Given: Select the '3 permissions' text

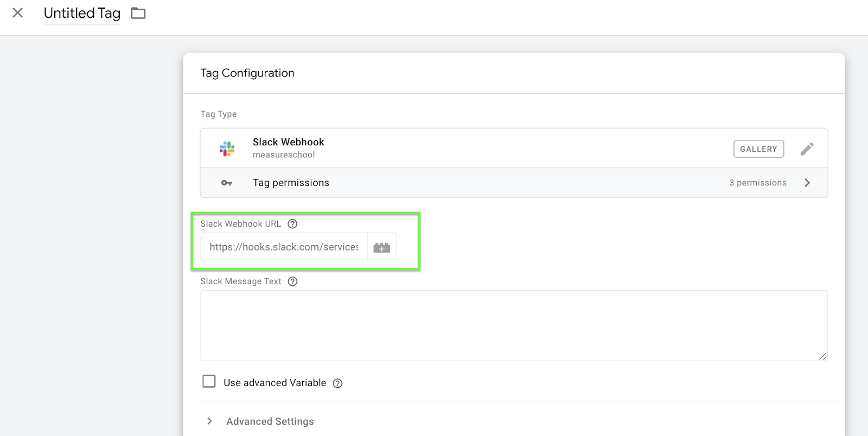Looking at the screenshot, I should coord(757,183).
